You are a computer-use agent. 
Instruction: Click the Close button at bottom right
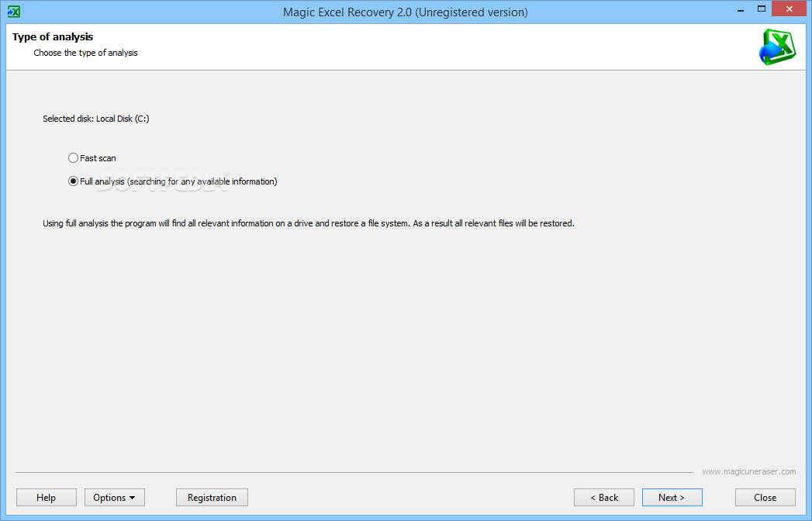point(765,497)
